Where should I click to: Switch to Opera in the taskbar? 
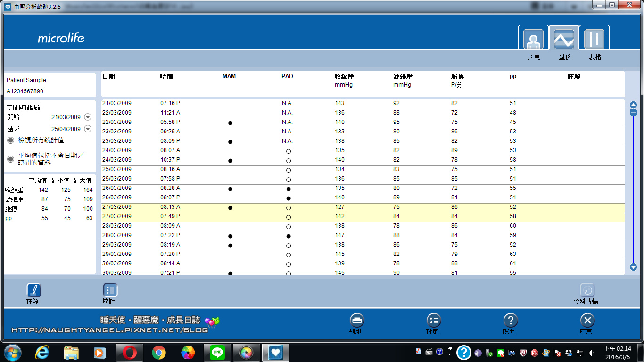point(130,353)
